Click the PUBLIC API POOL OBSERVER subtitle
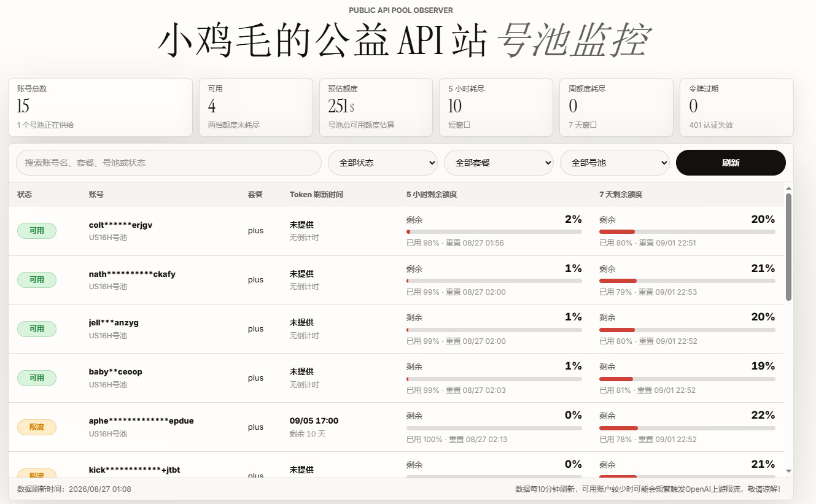 pyautogui.click(x=401, y=10)
